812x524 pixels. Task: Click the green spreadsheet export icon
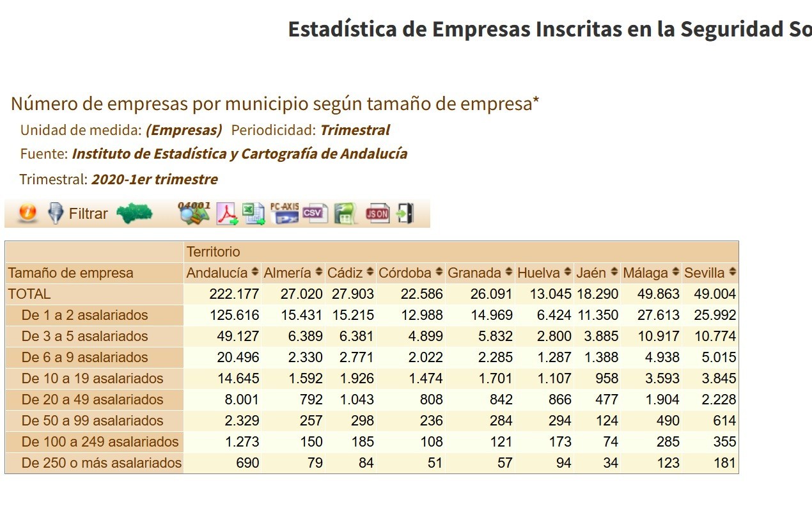click(346, 213)
